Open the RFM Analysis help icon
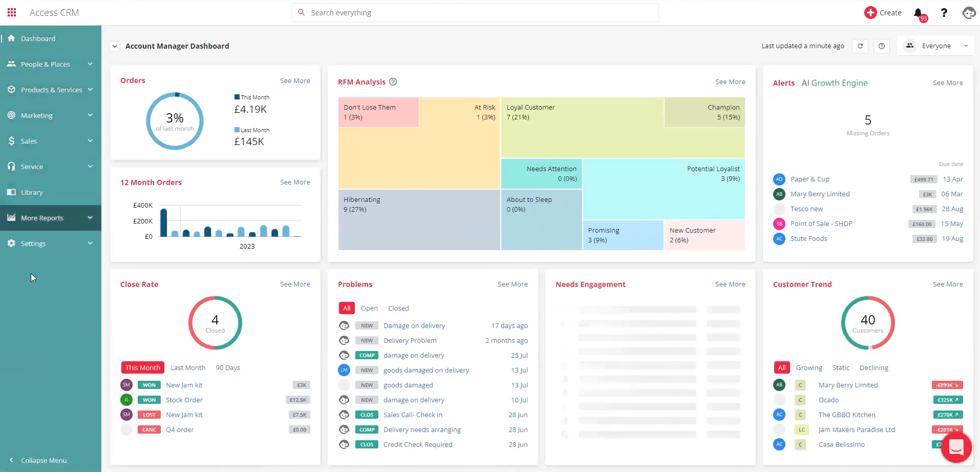 tap(393, 81)
